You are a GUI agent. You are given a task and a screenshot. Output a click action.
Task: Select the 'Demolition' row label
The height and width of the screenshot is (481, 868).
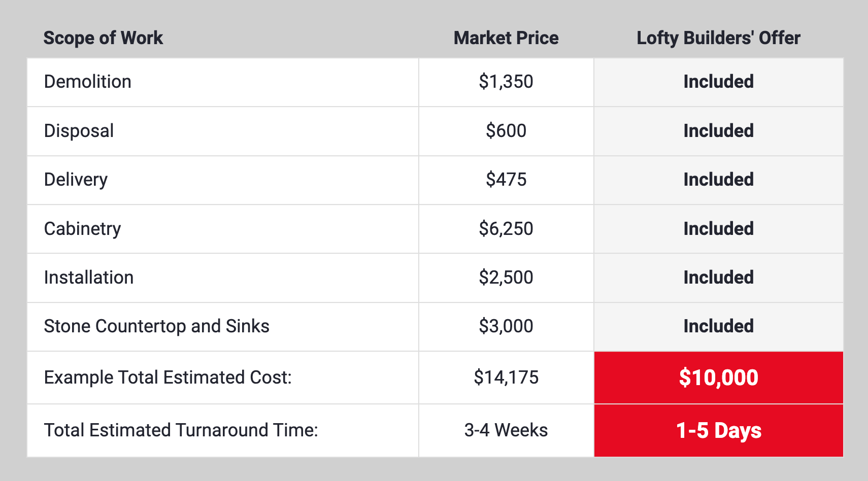click(x=88, y=82)
